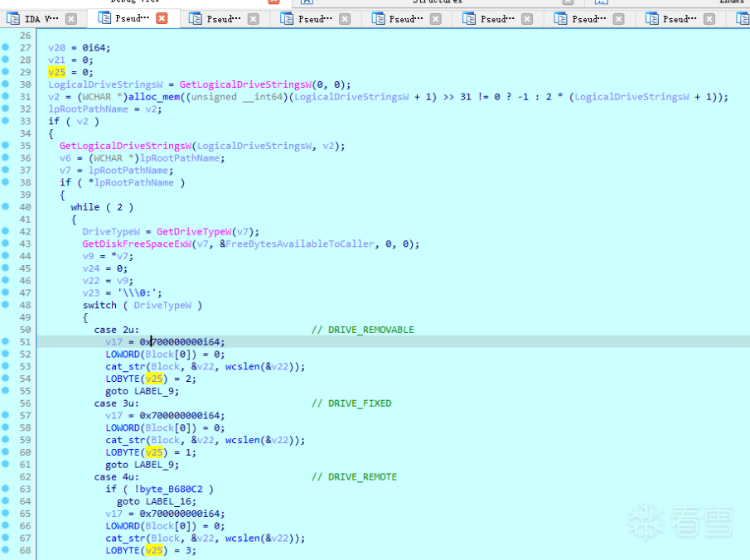The height and width of the screenshot is (560, 750).
Task: Close the IDA View tab
Action: click(x=71, y=19)
